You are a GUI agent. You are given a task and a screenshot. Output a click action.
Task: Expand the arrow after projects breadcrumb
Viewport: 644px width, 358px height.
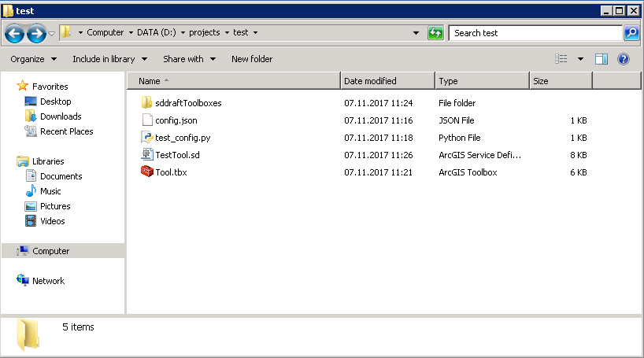coord(227,32)
